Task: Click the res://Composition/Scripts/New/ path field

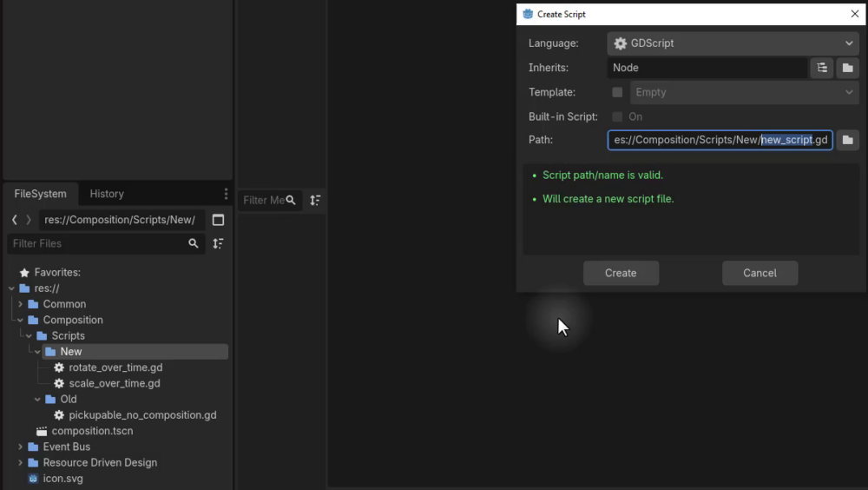Action: (122, 220)
